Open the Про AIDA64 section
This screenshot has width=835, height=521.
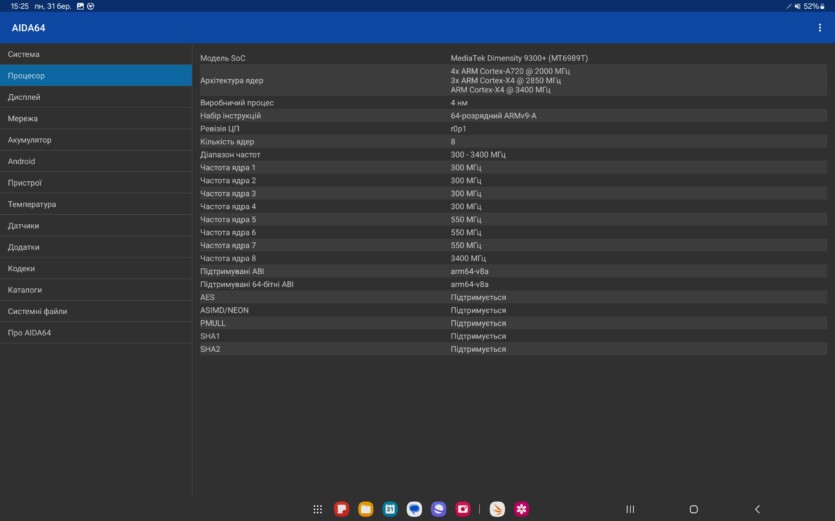point(96,332)
